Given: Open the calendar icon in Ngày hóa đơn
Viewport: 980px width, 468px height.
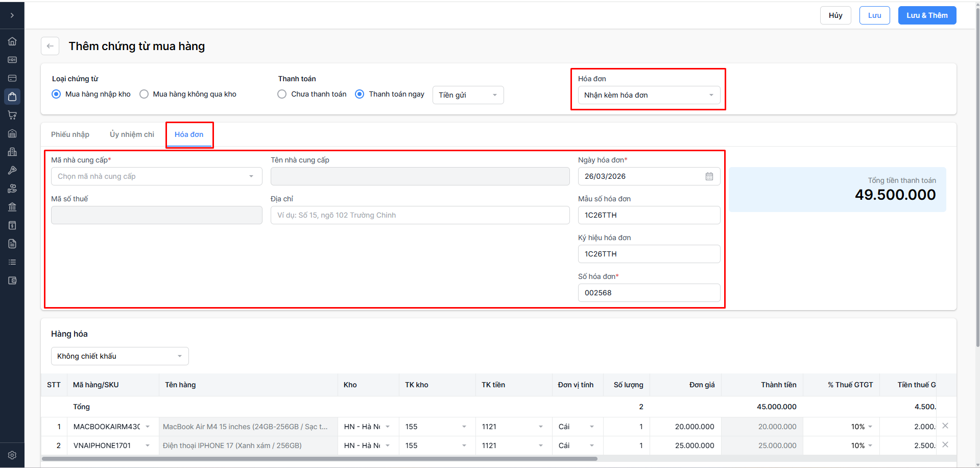Looking at the screenshot, I should (x=709, y=176).
